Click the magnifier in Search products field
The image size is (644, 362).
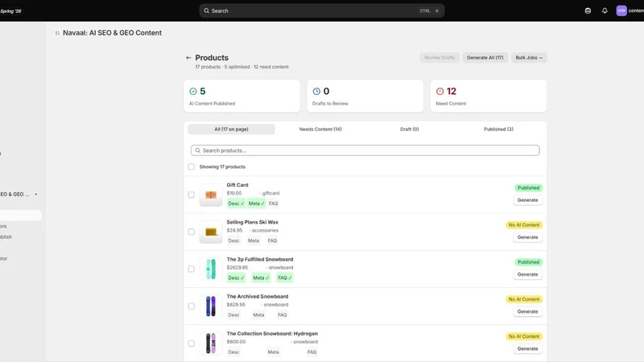(197, 150)
